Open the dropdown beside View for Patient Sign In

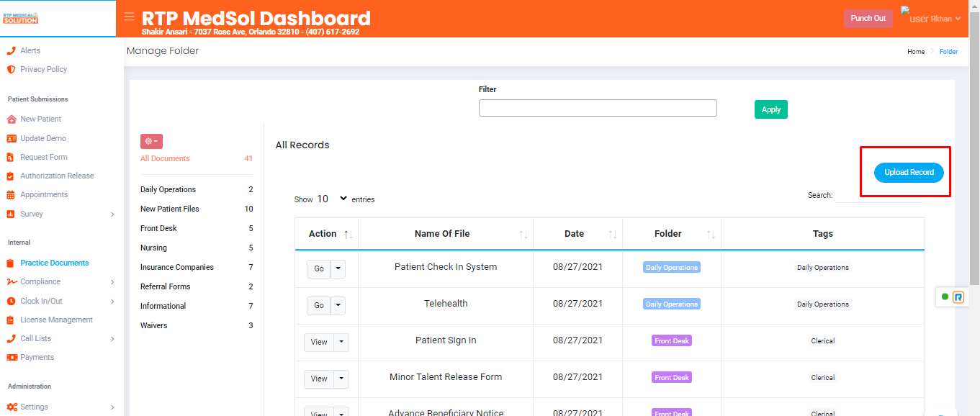pos(341,342)
